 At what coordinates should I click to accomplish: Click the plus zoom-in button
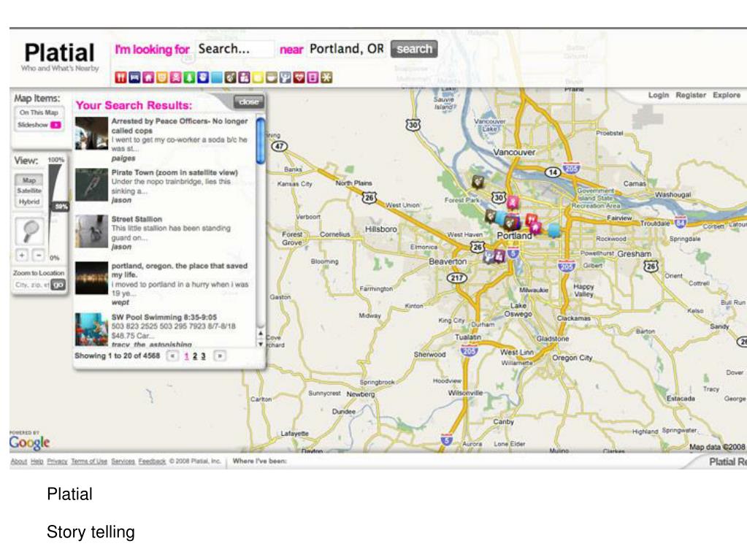click(x=22, y=255)
